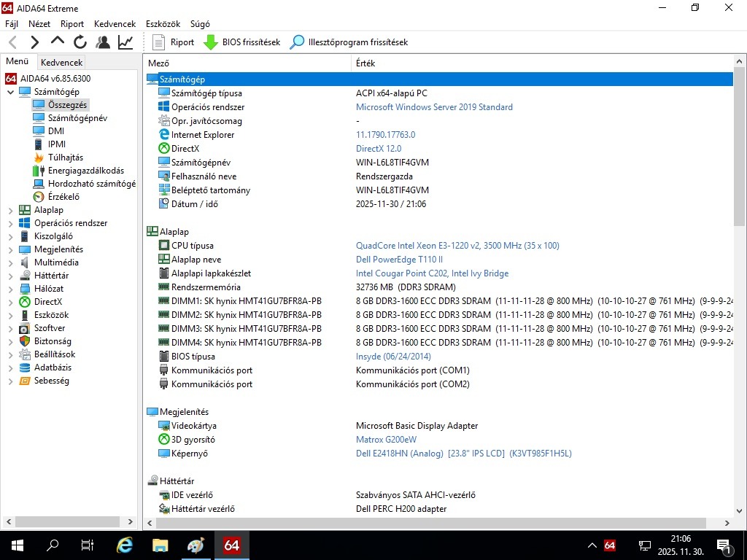Click the Matrox G200eW link
Screen dimensions: 747x560
(386, 440)
